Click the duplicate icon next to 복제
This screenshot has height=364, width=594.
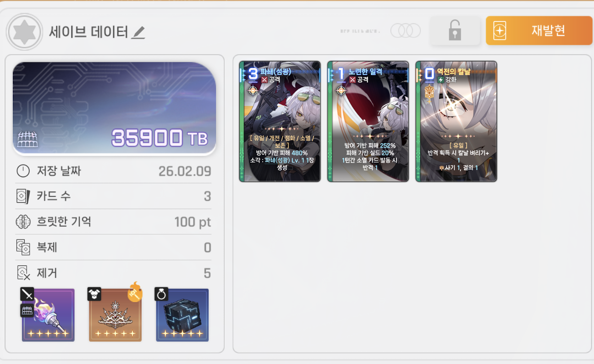pos(23,248)
